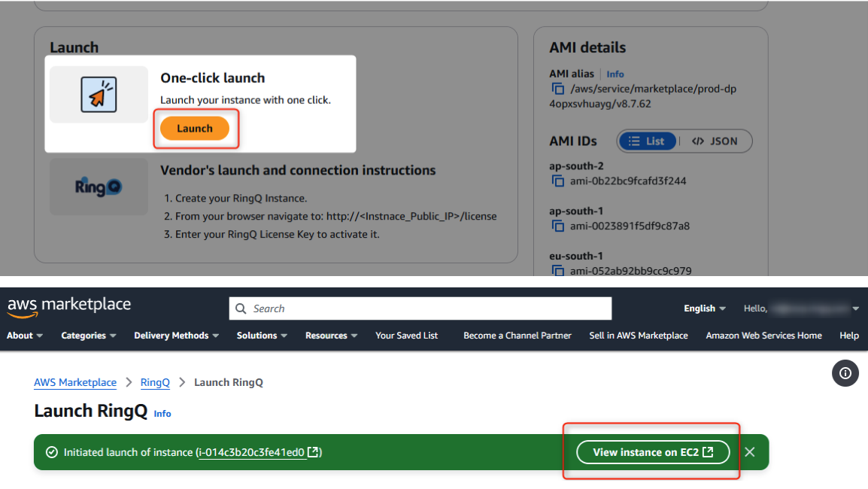Image resolution: width=868 pixels, height=489 pixels.
Task: Open the English language dropdown
Action: [703, 308]
